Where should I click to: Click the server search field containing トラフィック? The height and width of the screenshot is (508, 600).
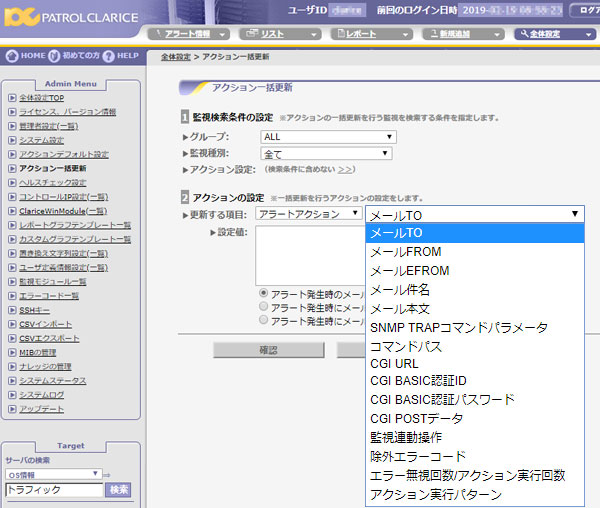(x=54, y=490)
